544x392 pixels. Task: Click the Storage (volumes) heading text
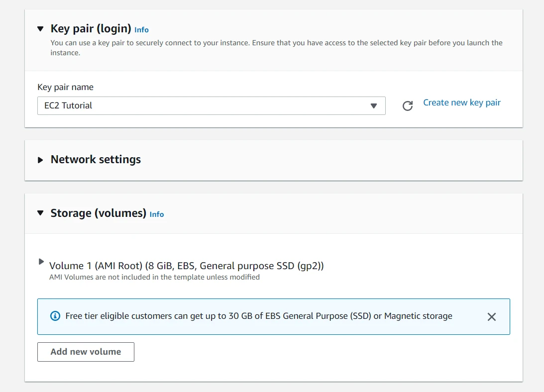[x=98, y=213]
